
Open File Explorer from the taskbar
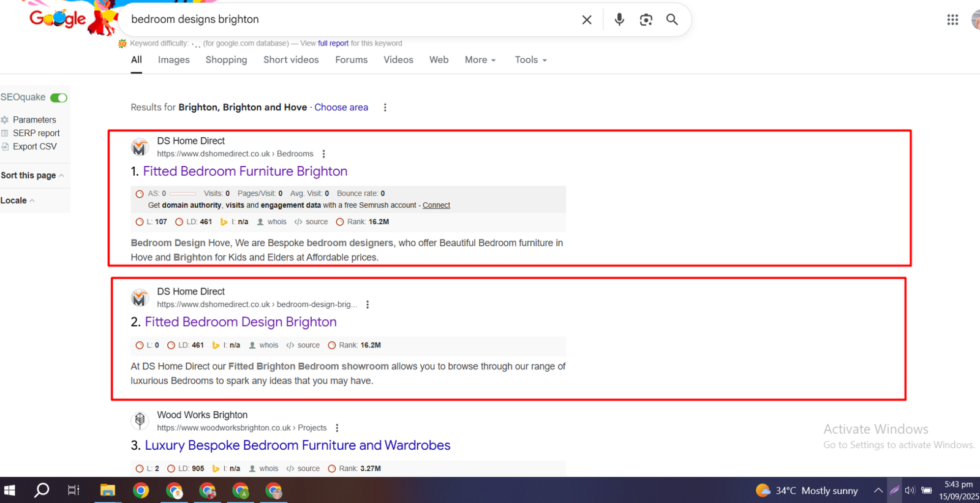click(x=108, y=490)
